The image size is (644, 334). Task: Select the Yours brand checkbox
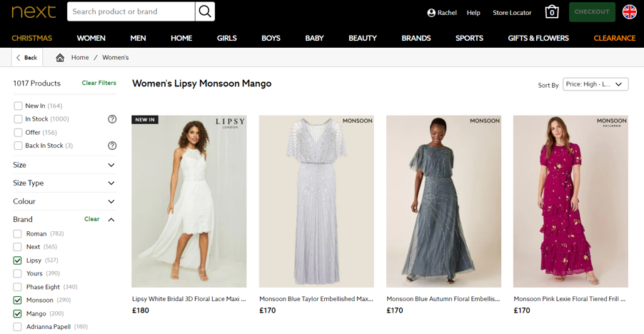[x=17, y=273]
